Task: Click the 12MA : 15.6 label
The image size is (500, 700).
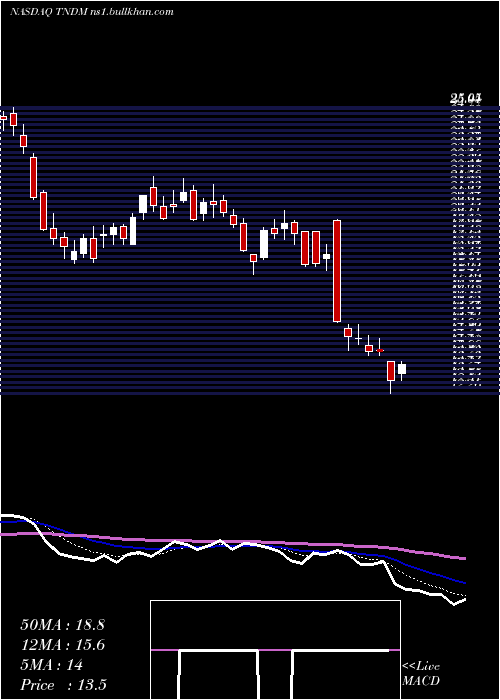Action: tap(62, 645)
